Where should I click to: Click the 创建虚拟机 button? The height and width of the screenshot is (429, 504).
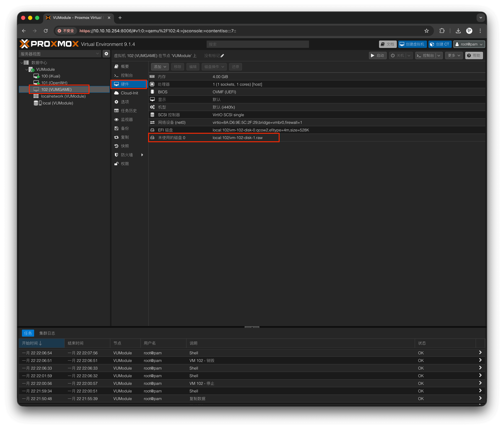pyautogui.click(x=412, y=44)
